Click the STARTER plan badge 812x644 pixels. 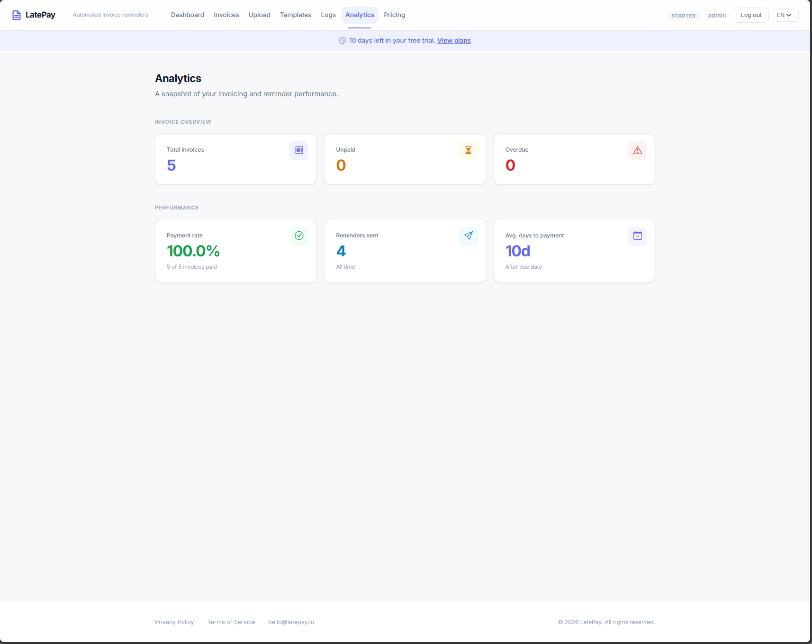tap(684, 16)
